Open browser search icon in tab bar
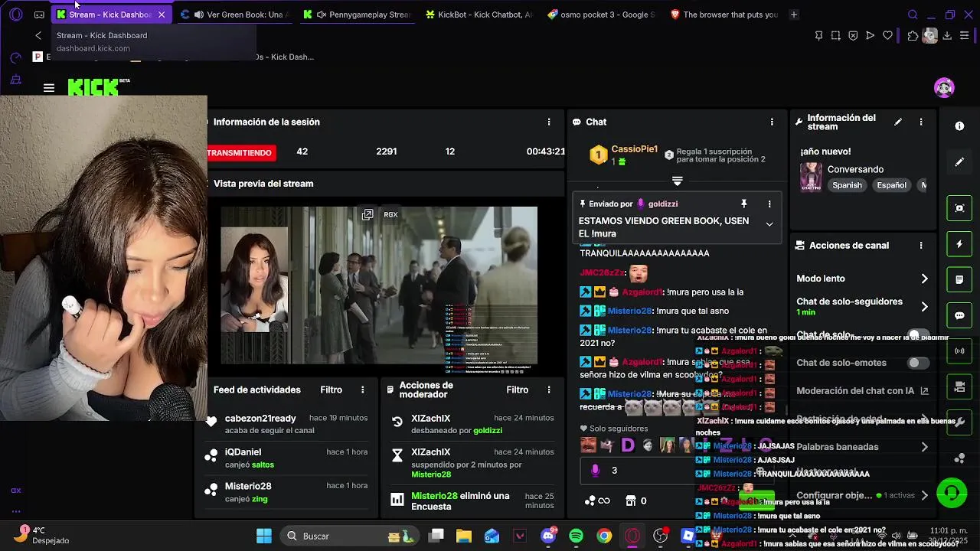Viewport: 980px width, 551px height. 913,15
